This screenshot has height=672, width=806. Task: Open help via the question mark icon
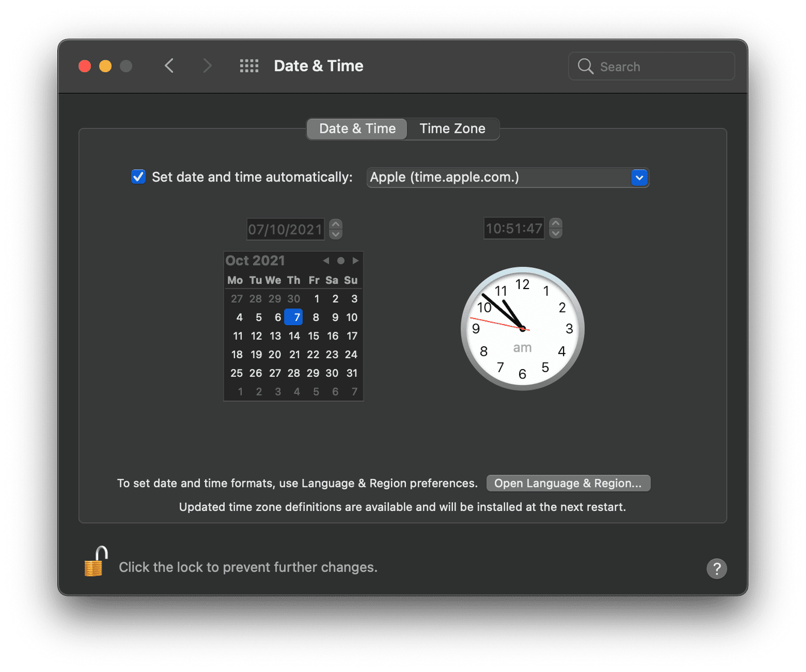point(716,568)
